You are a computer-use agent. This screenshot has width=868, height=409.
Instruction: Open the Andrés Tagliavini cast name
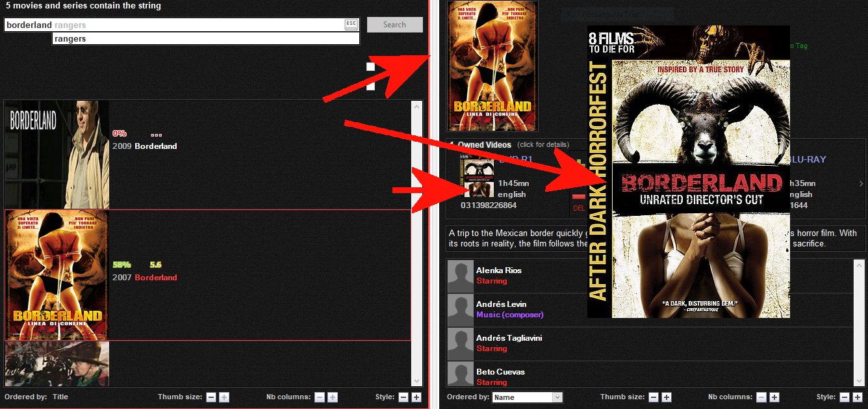pyautogui.click(x=509, y=338)
